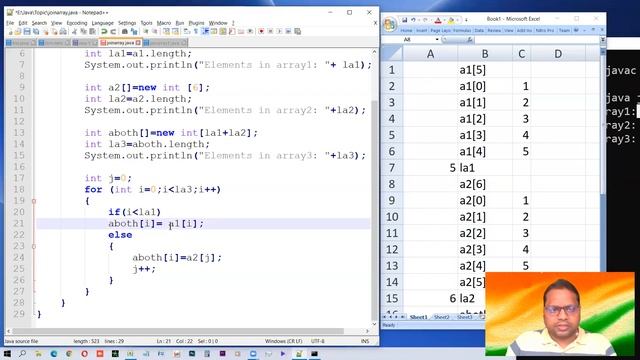Click the Save icon in Notepad++ toolbar
This screenshot has width=640, height=360.
point(27,31)
